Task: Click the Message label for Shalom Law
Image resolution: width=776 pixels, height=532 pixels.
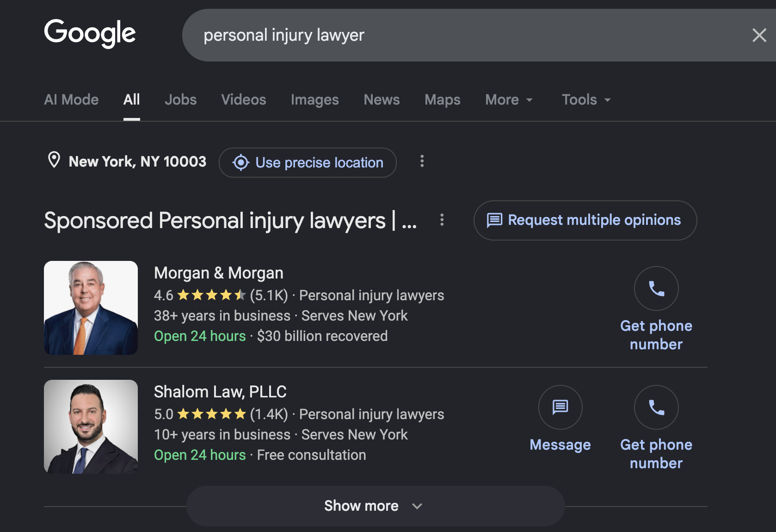Action: [x=560, y=445]
